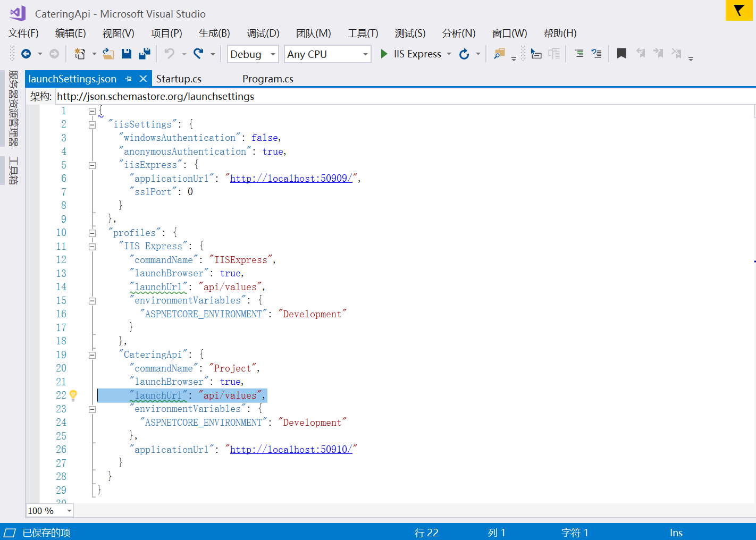
Task: Click the yellow feedback filter icon
Action: [739, 10]
